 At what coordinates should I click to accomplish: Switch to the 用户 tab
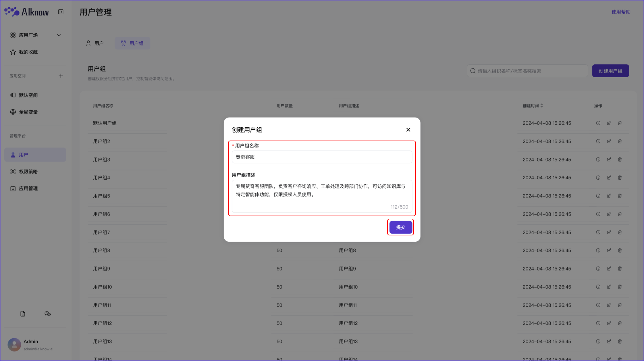95,43
